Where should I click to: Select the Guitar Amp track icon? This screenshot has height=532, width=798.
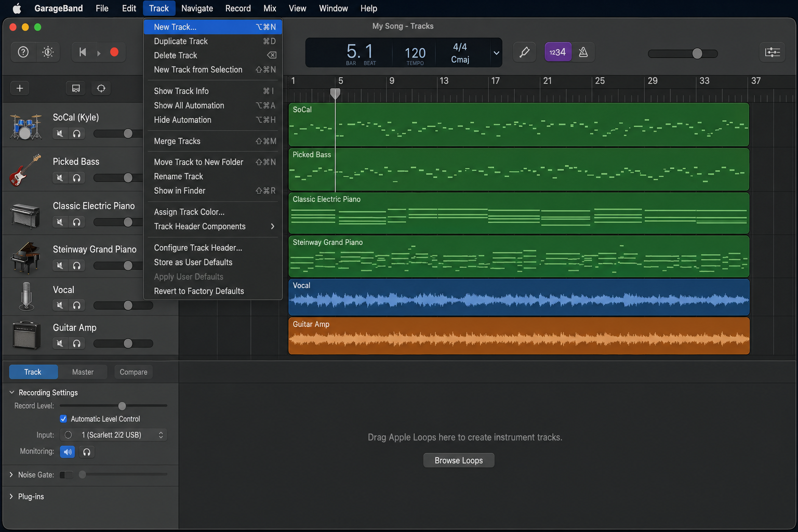pos(26,335)
